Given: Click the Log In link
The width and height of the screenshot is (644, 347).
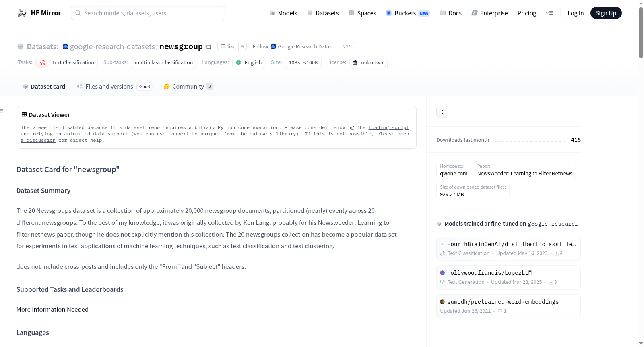Looking at the screenshot, I should click(x=576, y=13).
